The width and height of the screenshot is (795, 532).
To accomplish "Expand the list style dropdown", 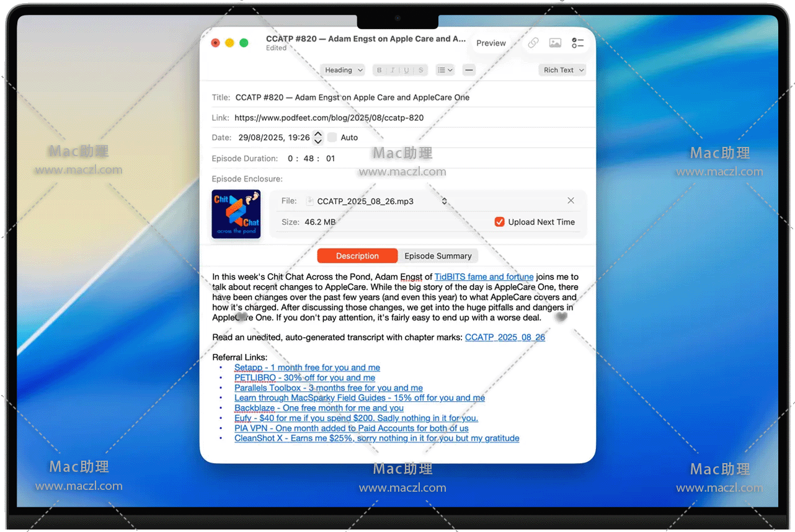I will tap(445, 70).
